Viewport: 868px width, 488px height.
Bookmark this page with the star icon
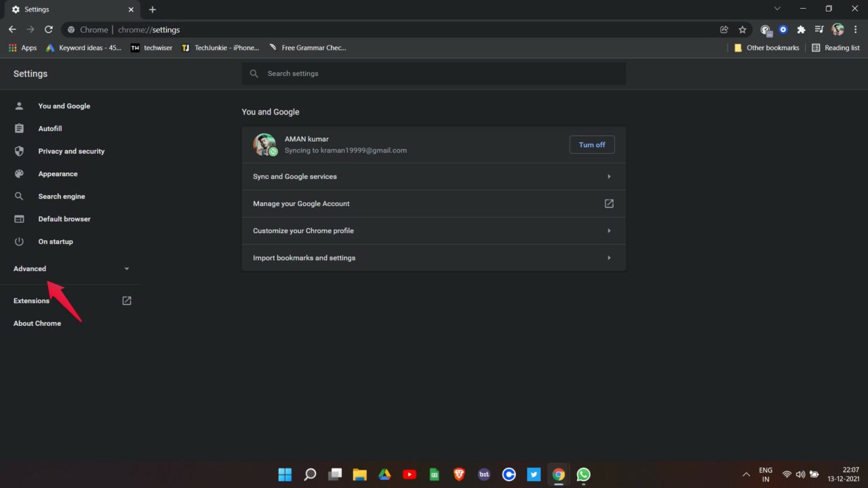(x=743, y=30)
